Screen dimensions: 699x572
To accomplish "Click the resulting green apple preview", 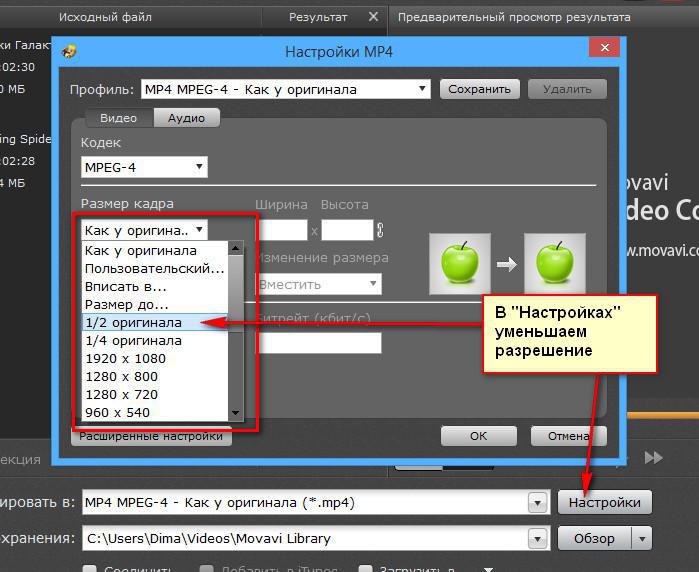I will pos(555,263).
